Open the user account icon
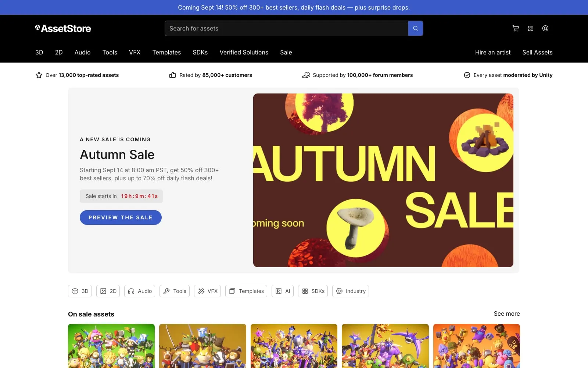This screenshot has width=588, height=368. coord(545,28)
